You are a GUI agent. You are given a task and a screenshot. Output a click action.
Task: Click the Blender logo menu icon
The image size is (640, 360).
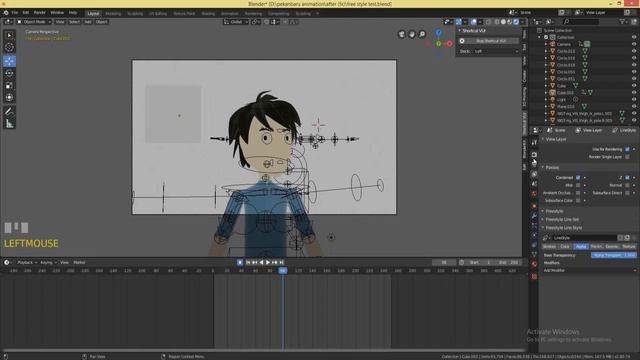[6, 13]
